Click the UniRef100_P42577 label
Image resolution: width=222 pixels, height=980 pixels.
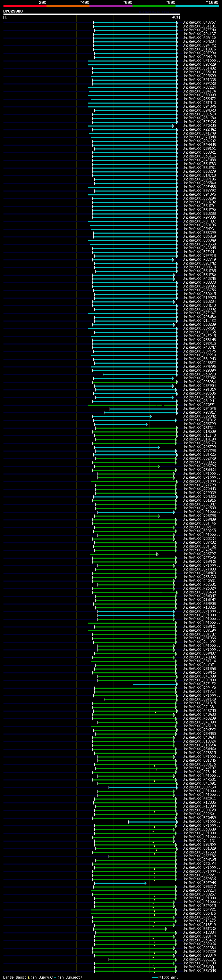click(199, 550)
